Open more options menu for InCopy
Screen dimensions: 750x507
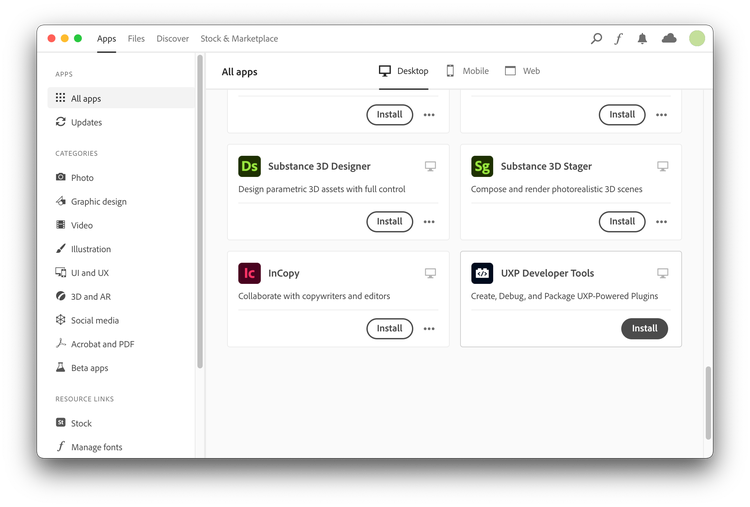click(429, 329)
